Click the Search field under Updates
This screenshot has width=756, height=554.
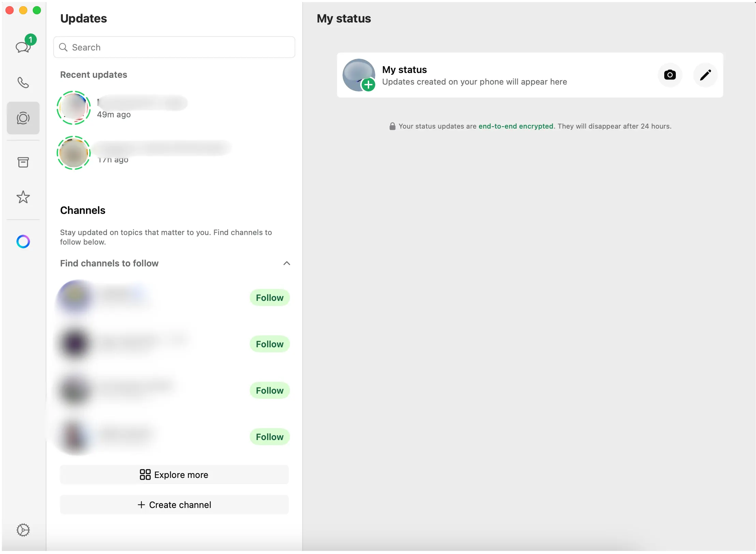point(174,47)
